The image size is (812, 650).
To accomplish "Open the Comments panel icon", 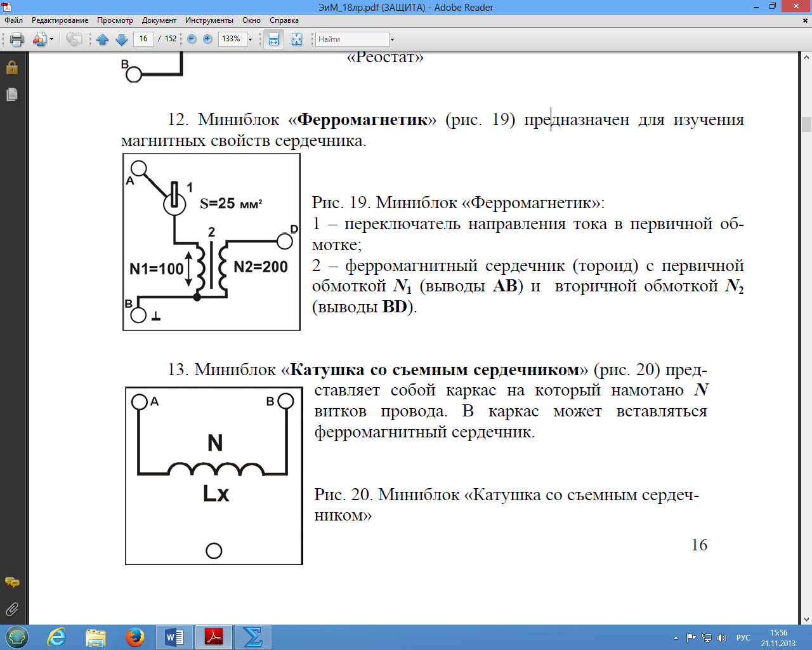I will (x=12, y=582).
